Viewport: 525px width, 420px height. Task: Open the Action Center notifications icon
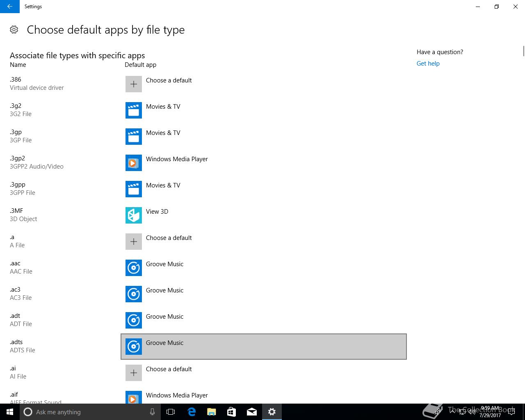(511, 412)
